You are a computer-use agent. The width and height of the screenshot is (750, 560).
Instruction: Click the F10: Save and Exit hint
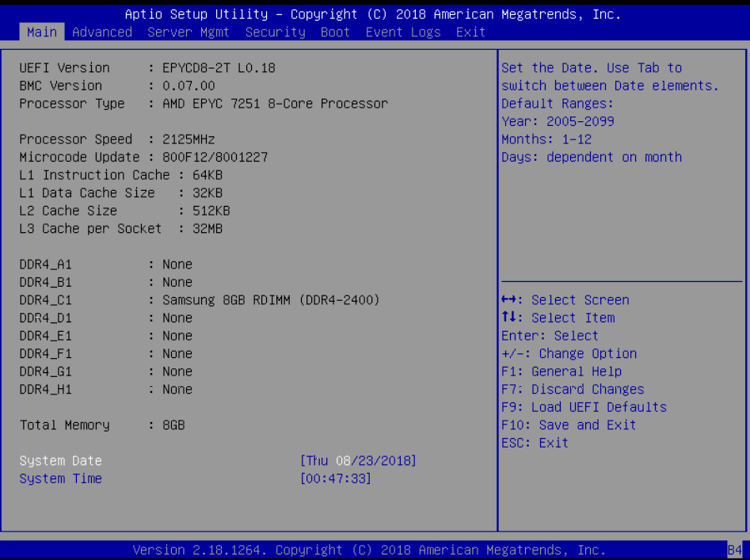[569, 425]
